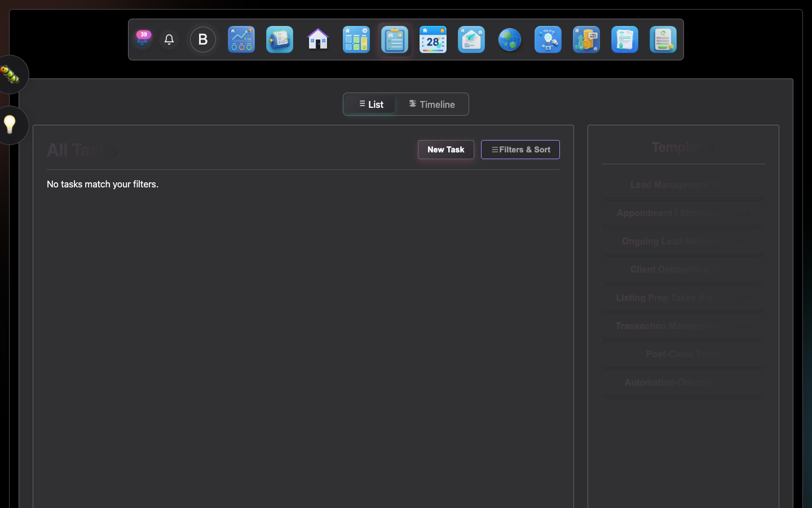812x508 pixels.
Task: Open the calendar app from the dock
Action: tap(433, 40)
